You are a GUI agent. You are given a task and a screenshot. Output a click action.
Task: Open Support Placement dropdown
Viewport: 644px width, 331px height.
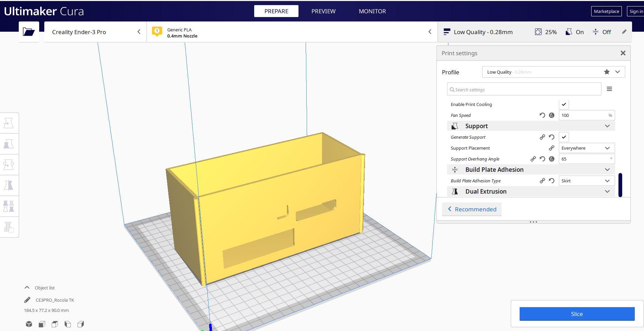click(x=587, y=148)
